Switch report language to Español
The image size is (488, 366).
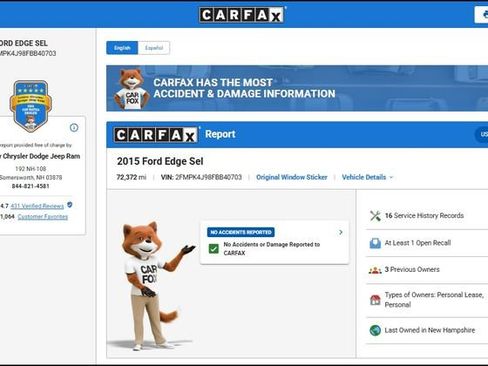pos(154,48)
